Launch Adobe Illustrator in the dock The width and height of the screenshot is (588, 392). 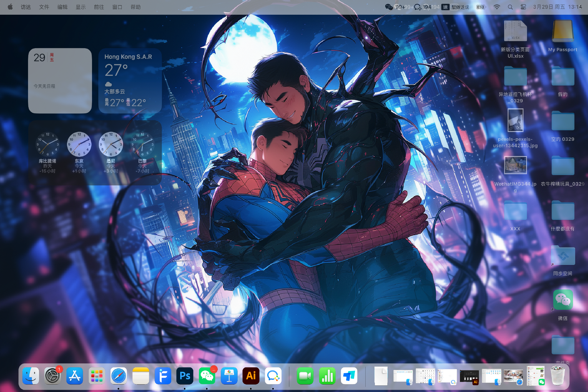pos(251,376)
